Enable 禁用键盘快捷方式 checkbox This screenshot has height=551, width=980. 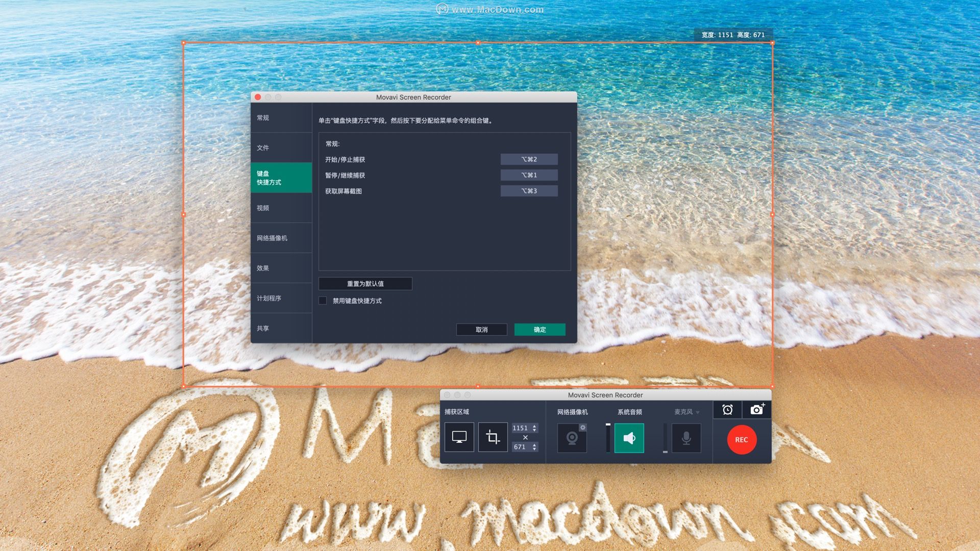[x=323, y=300]
